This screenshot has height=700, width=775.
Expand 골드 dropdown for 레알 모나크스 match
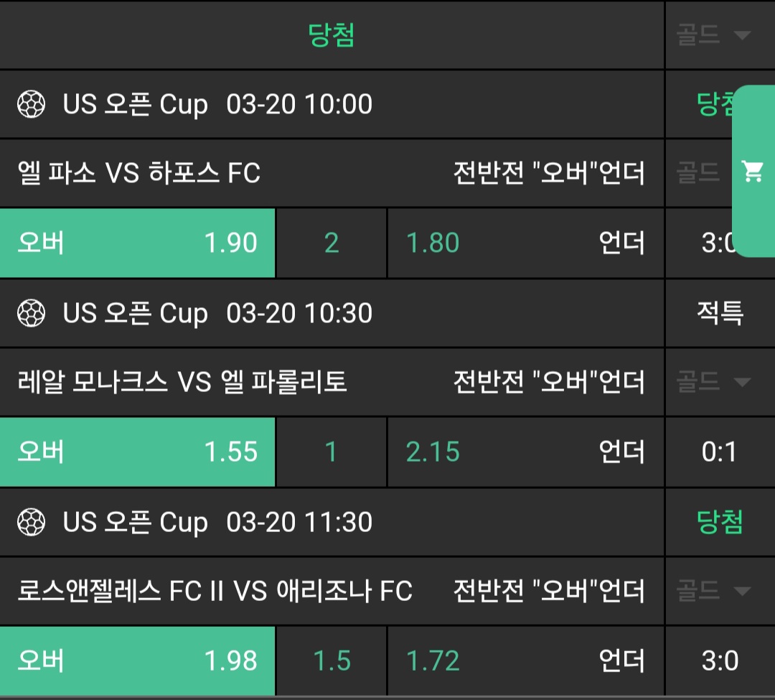tap(713, 381)
